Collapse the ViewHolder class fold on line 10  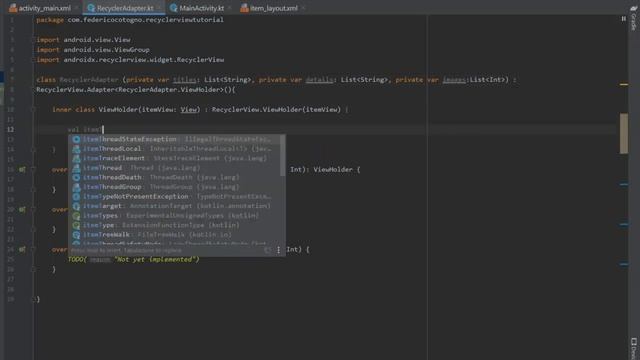pyautogui.click(x=33, y=109)
